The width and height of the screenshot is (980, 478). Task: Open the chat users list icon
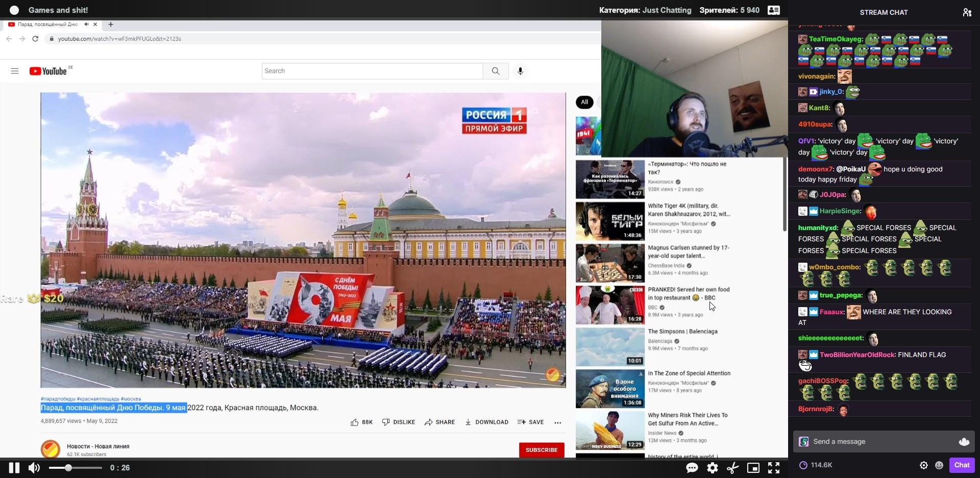pyautogui.click(x=967, y=12)
